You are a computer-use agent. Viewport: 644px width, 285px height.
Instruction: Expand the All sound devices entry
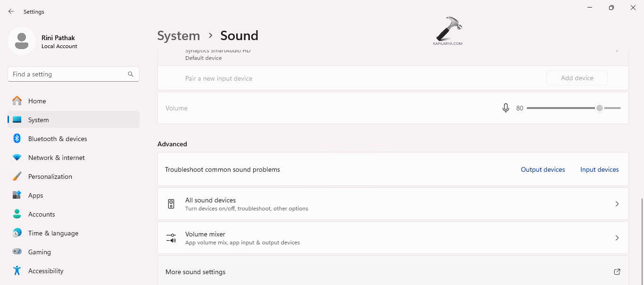(x=394, y=203)
